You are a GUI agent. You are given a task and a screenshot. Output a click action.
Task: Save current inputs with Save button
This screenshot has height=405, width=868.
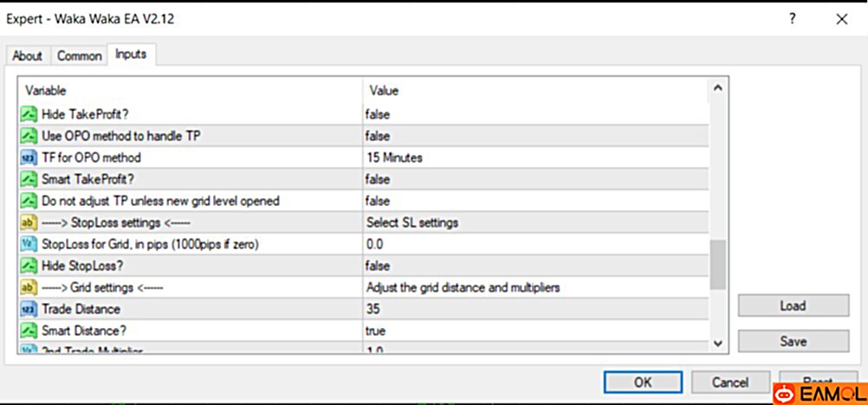794,341
